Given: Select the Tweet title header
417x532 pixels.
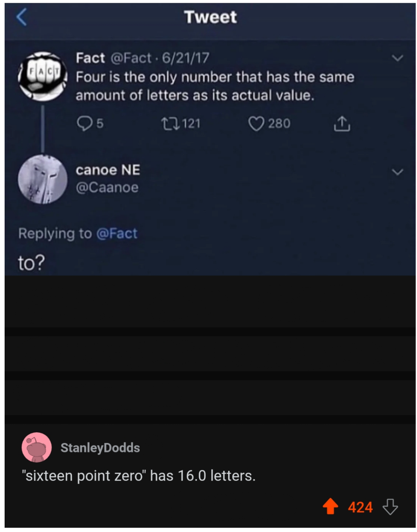Looking at the screenshot, I should 211,16.
